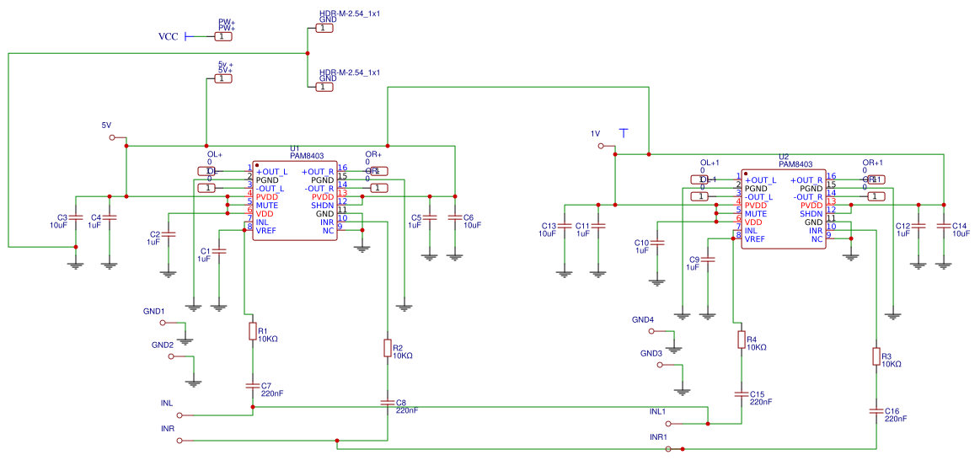This screenshot has width=980, height=460.
Task: Click the U1 +OUT_R pin label
Action: tap(319, 171)
